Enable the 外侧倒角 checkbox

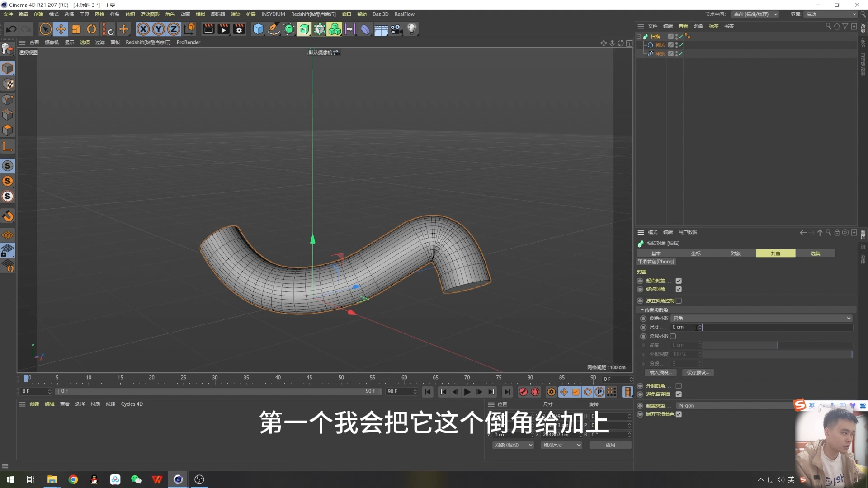[x=679, y=385]
